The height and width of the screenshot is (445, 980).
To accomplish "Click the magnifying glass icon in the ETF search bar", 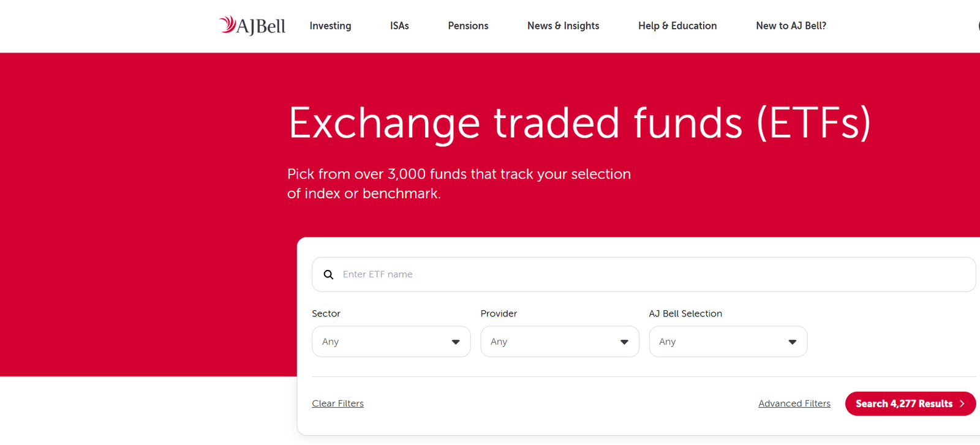I will (x=329, y=274).
